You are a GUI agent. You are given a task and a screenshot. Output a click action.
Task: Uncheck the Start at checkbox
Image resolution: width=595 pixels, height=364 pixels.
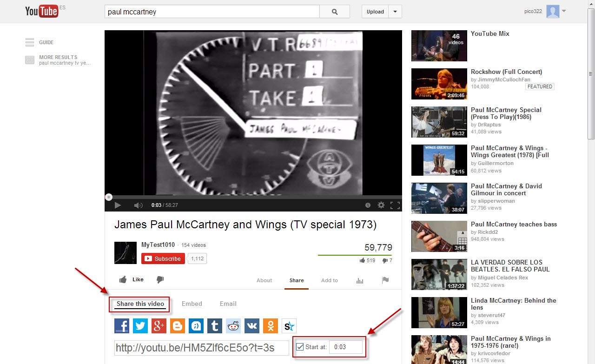(300, 347)
